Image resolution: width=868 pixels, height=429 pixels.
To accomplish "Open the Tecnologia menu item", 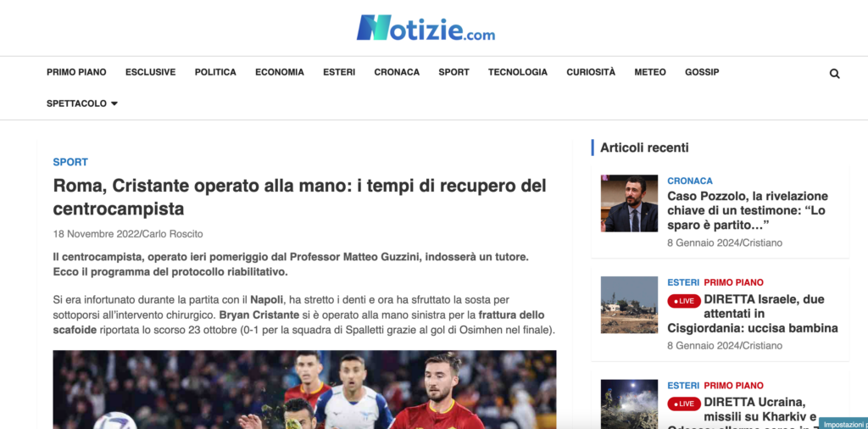I will click(518, 72).
